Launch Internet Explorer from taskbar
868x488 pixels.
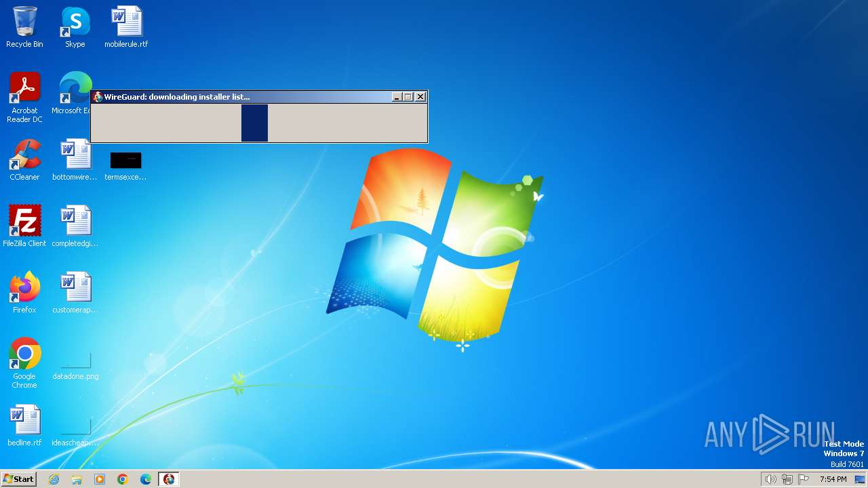click(x=54, y=479)
